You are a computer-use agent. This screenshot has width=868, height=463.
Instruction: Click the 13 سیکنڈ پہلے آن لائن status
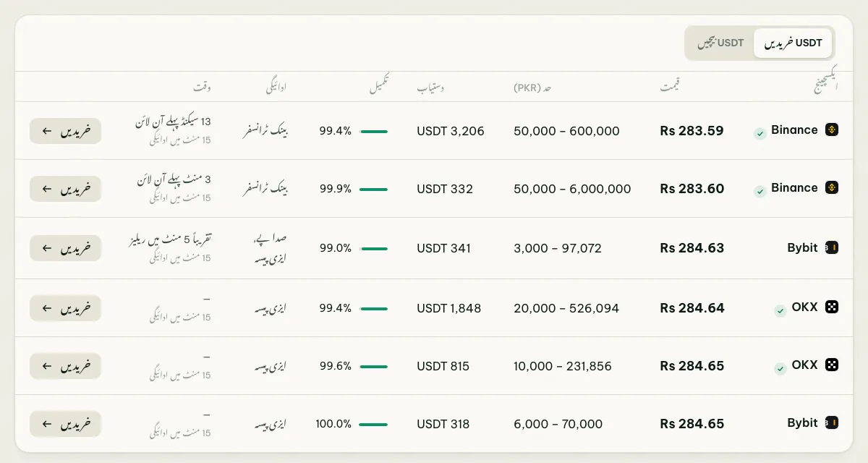(x=173, y=123)
